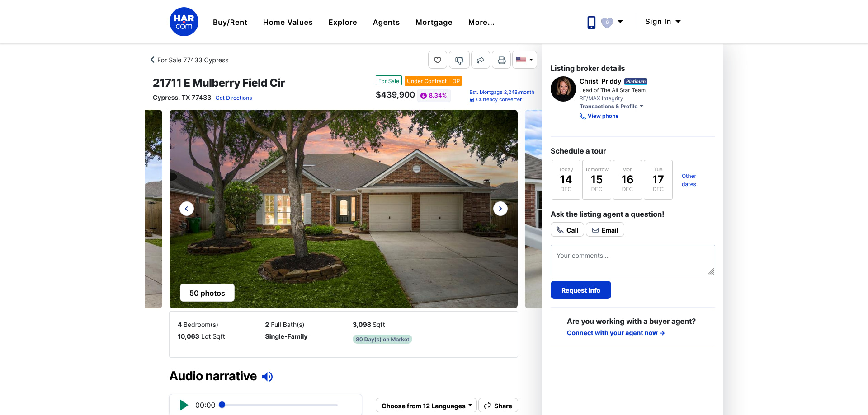Viewport: 868px width, 415px height.
Task: Click the thumbs-down dislike icon
Action: point(459,60)
